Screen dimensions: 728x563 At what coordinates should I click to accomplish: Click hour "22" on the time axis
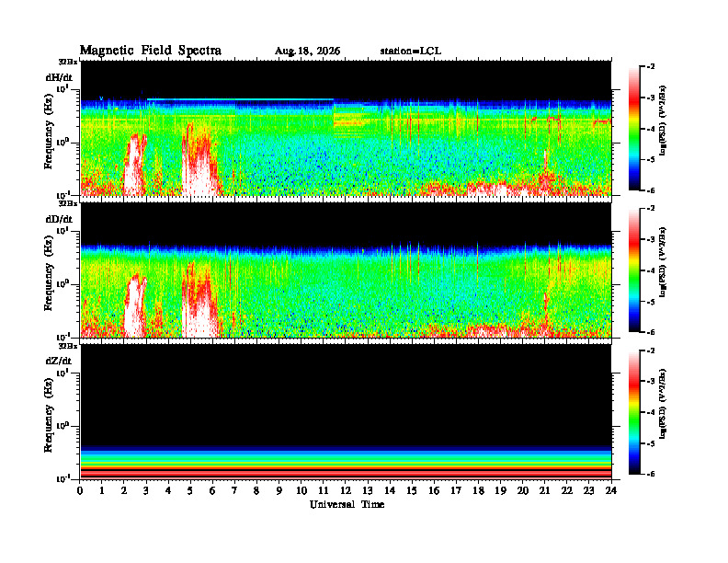567,491
